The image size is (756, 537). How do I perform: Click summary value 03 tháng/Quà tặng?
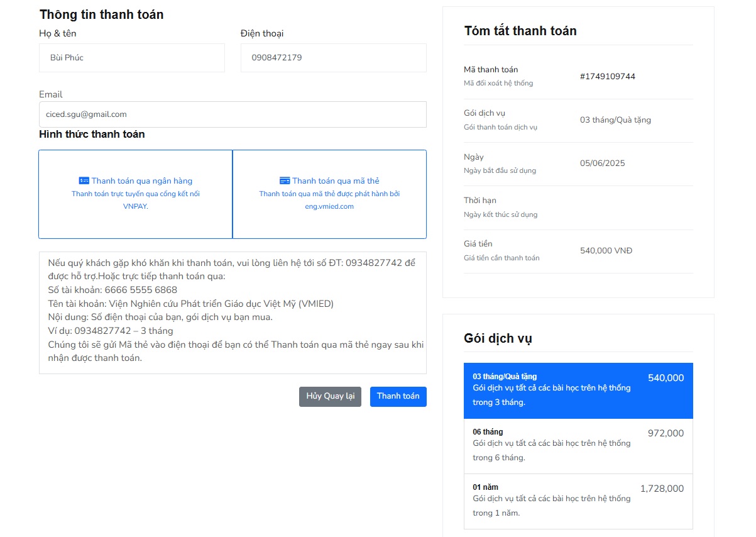click(x=615, y=119)
